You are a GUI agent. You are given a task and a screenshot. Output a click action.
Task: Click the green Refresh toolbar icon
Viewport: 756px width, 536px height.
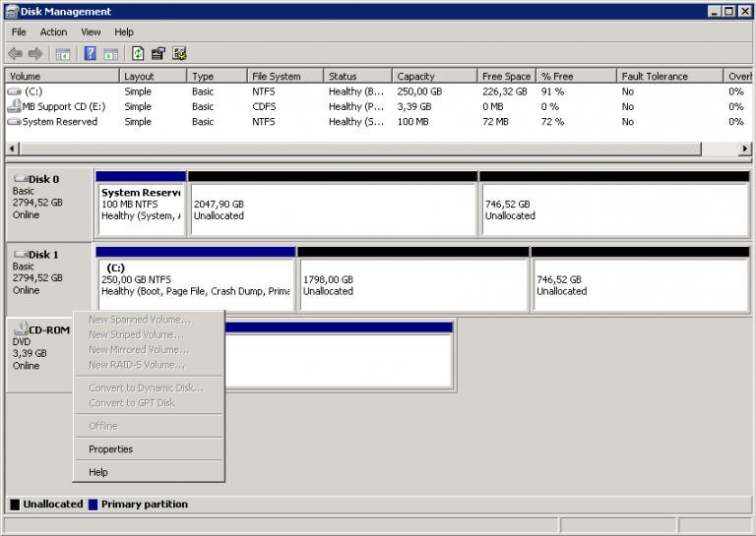pos(138,54)
